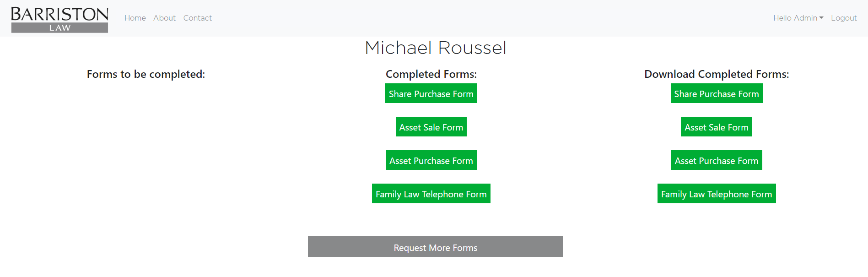Viewport: 868px width, 277px height.
Task: Open the Family Law Telephone Form under Completed Forms
Action: click(x=431, y=193)
